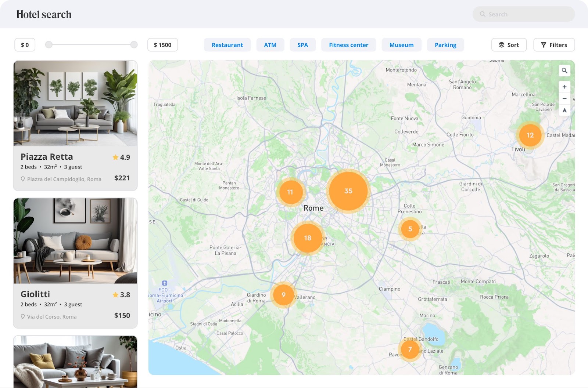
Task: Click the $221 price on Piazza Retta
Action: [122, 178]
